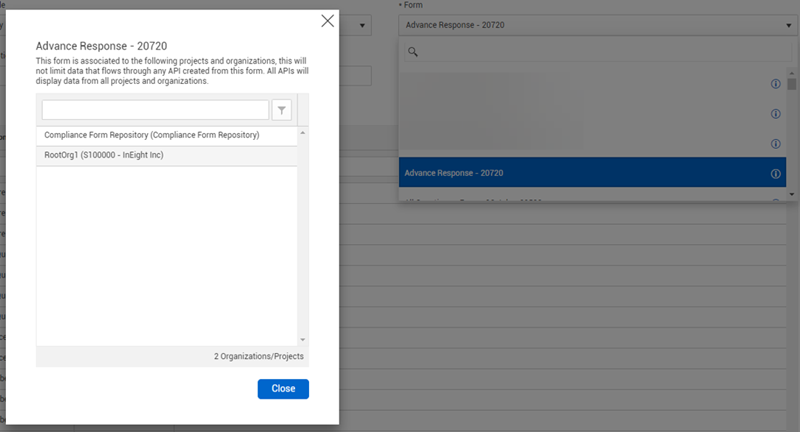Open info icon for Advance Response - 20720 option
The width and height of the screenshot is (800, 432).
tap(776, 174)
